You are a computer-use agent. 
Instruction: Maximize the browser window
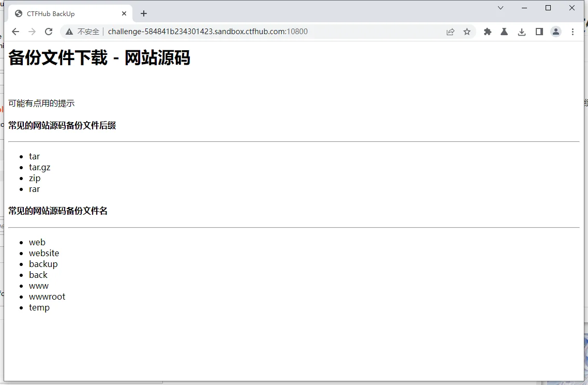[x=548, y=8]
